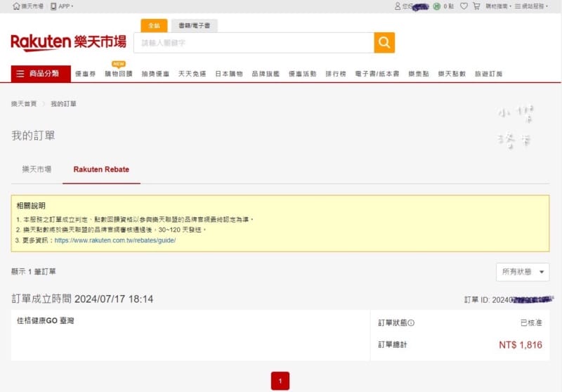Open the shopping cart icon

[x=476, y=6]
